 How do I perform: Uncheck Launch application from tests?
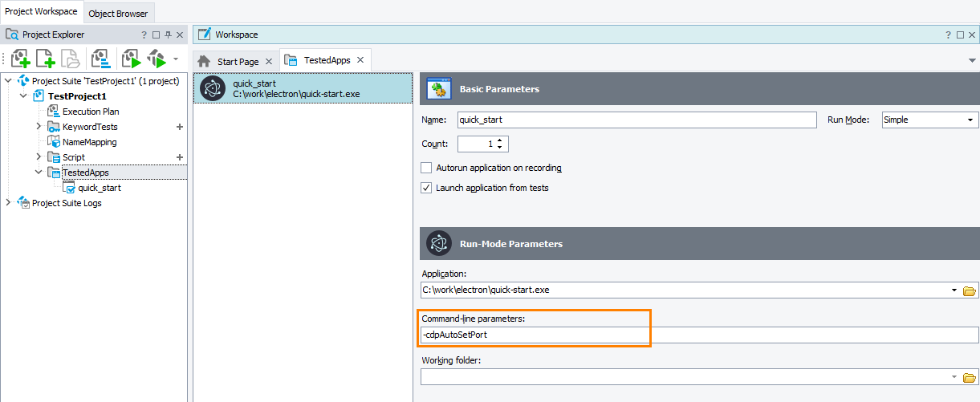pos(426,188)
